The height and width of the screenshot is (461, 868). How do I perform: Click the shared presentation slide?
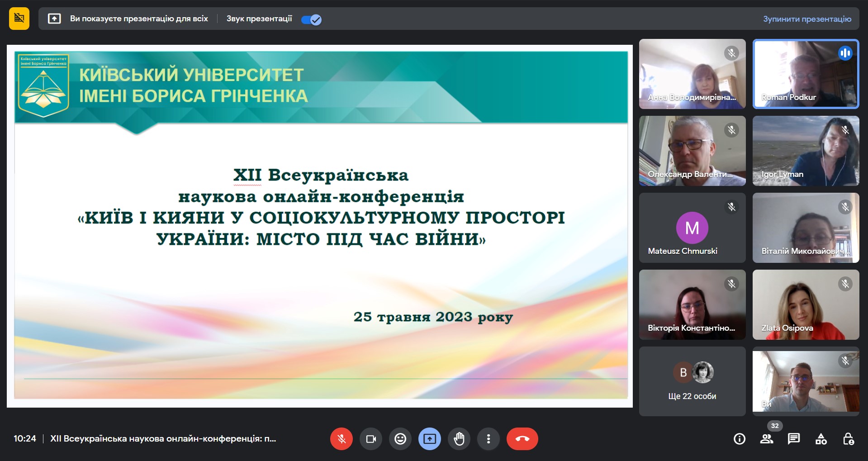click(320, 226)
